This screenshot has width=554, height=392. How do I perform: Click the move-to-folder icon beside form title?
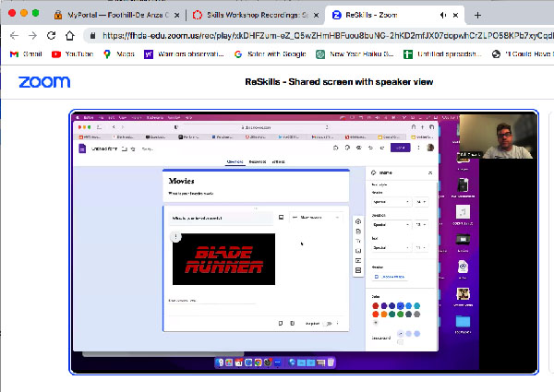(124, 148)
